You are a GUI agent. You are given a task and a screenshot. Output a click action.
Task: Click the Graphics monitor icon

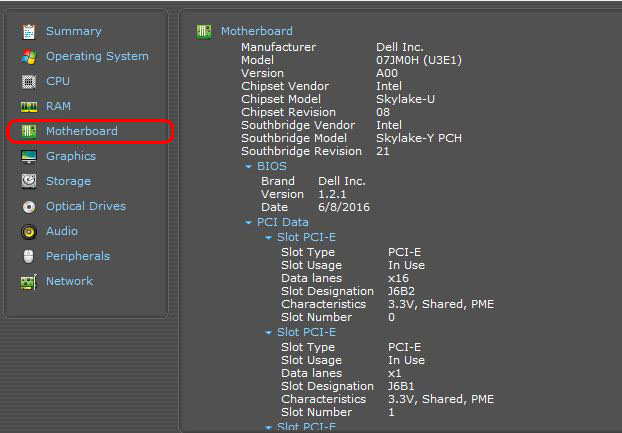(x=29, y=156)
